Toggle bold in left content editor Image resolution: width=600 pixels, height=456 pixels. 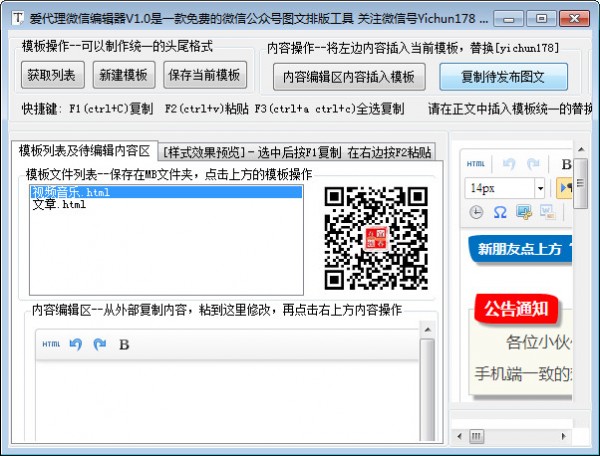tap(125, 345)
